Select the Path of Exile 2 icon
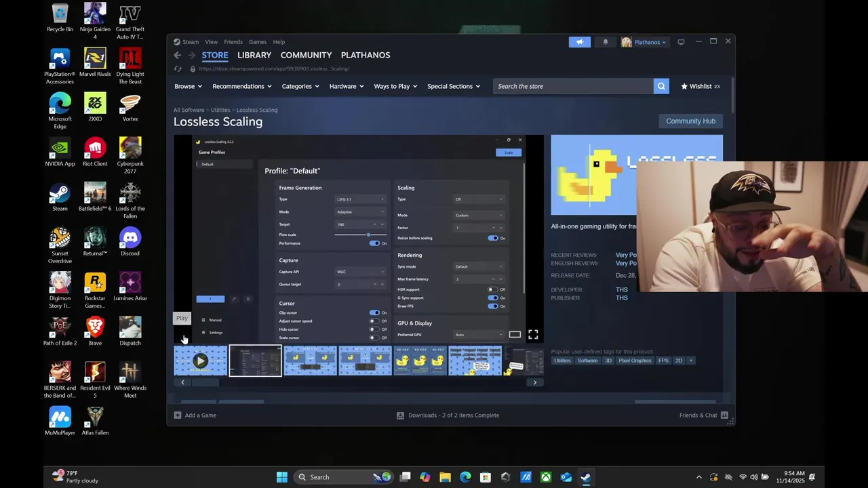This screenshot has width=868, height=488. (60, 331)
